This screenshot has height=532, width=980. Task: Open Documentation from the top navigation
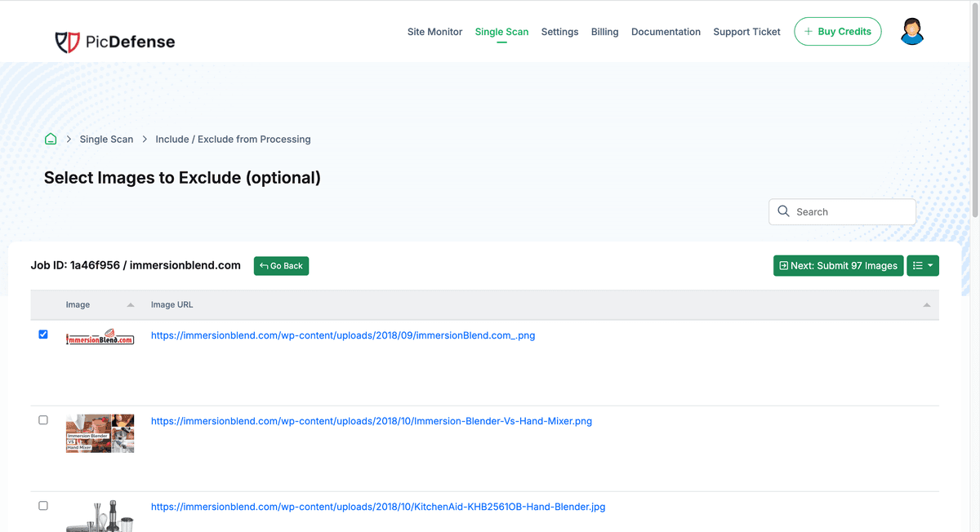[x=666, y=32]
